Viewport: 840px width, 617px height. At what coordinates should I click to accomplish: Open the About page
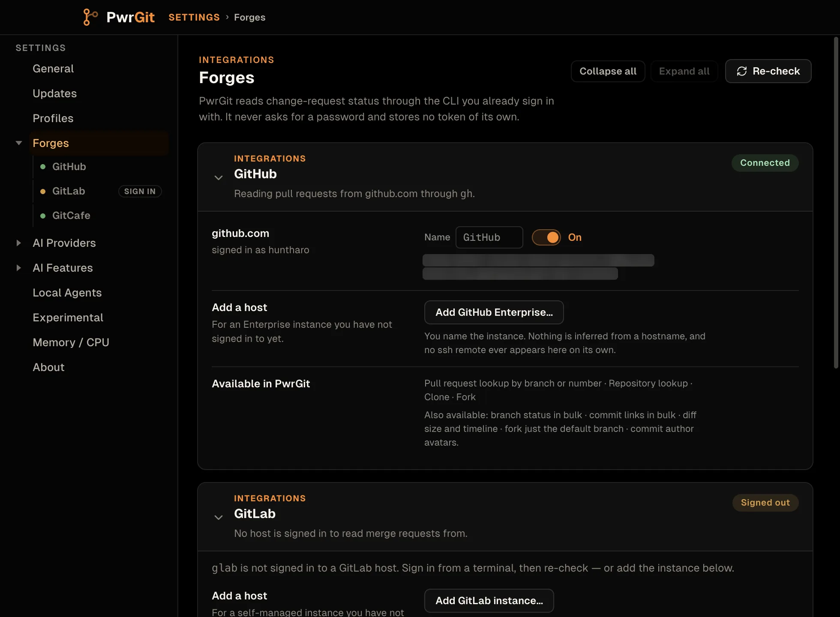[x=48, y=367]
